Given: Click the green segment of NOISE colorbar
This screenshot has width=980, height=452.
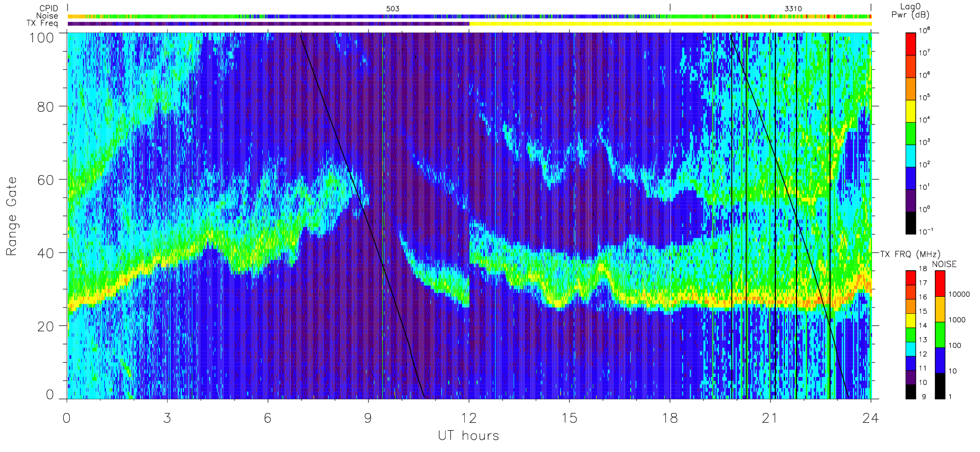Looking at the screenshot, I should [x=940, y=334].
